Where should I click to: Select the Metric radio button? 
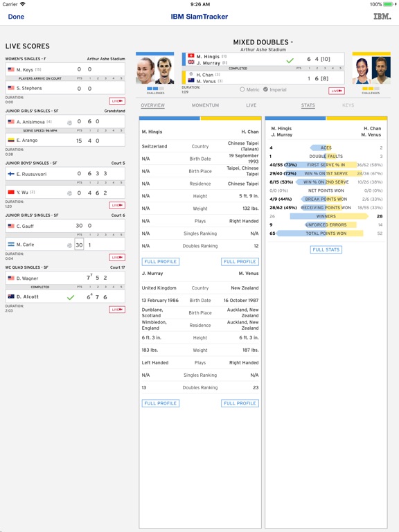[x=242, y=89]
